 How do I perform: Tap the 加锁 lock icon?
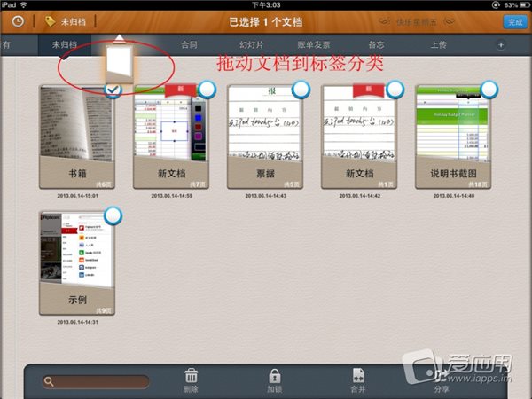(275, 376)
